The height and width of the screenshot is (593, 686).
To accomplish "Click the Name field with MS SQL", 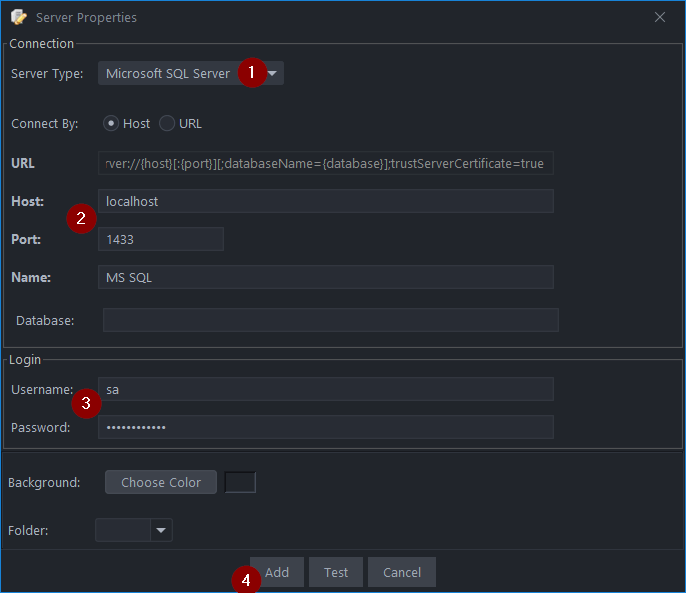I will [326, 277].
